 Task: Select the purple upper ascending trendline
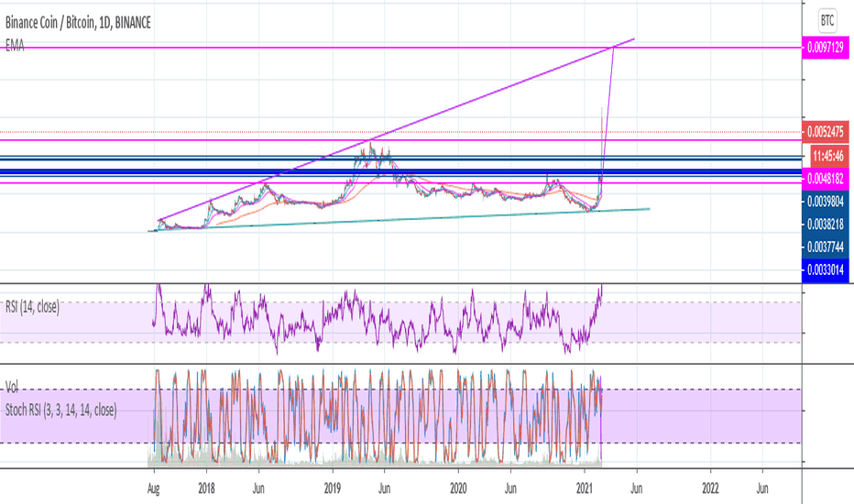pos(397,130)
